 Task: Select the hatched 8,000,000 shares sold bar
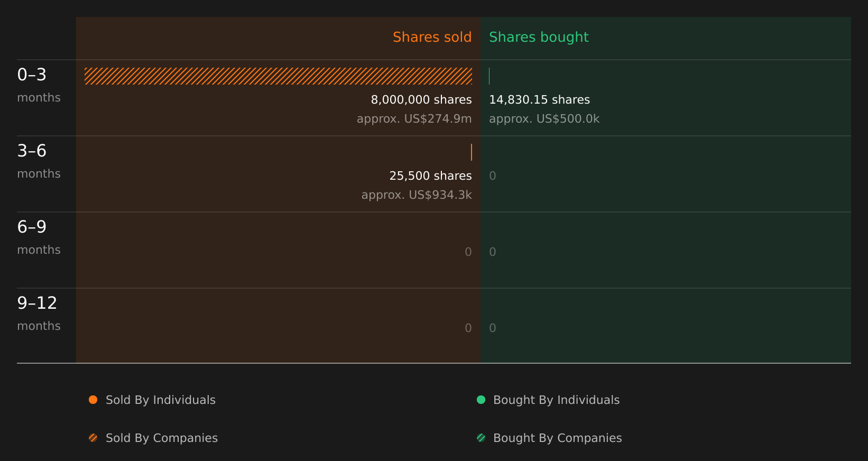[x=278, y=76]
